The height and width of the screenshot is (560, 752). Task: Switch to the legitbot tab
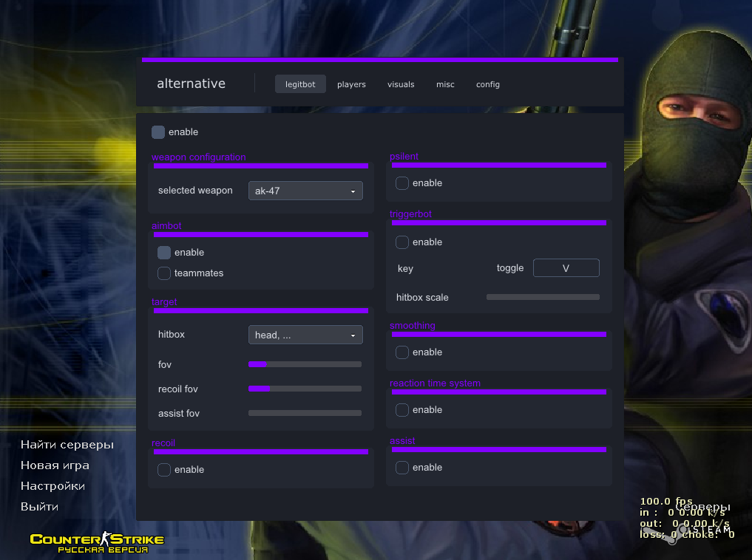(300, 83)
